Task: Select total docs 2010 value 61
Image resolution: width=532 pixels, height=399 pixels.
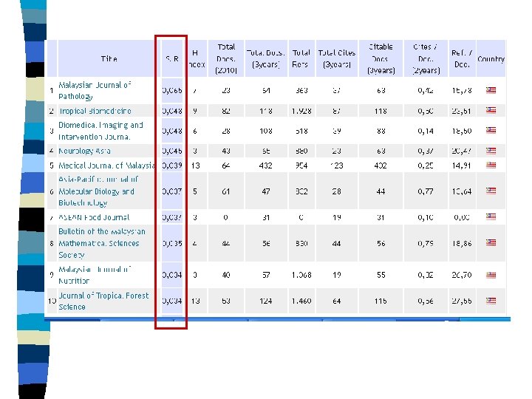Action: pos(226,191)
